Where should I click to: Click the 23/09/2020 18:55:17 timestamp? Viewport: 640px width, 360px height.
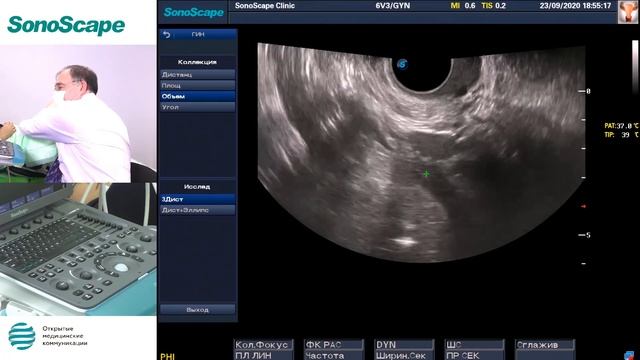coord(575,6)
